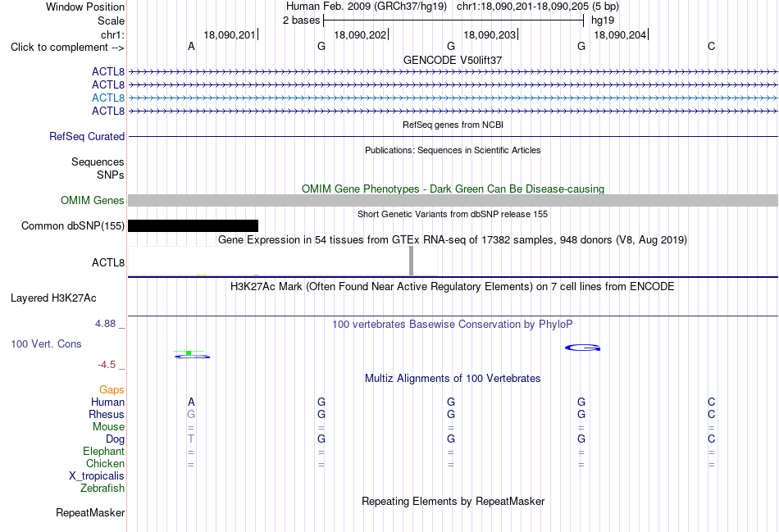Click the base A in the complement row
Screen dimensions: 779x532
point(191,47)
